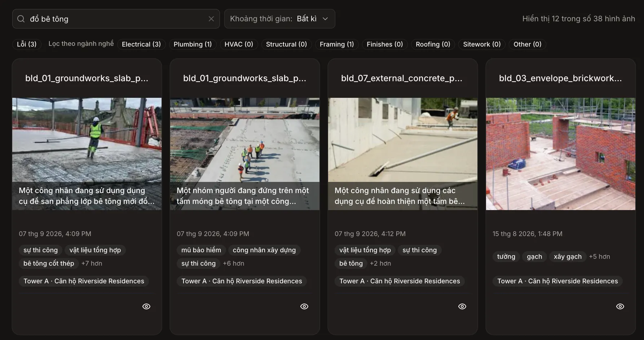Screen dimensions: 644x340
Task: Expand +5 hơn tags on brickwork card
Action: [600, 257]
